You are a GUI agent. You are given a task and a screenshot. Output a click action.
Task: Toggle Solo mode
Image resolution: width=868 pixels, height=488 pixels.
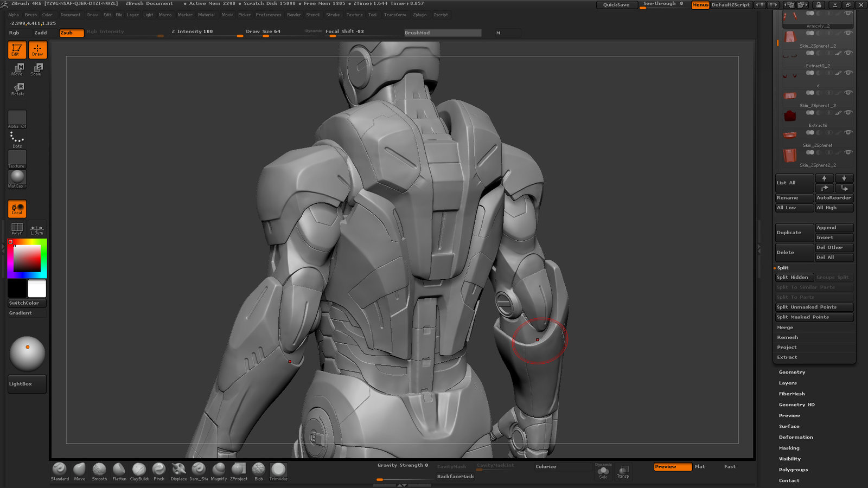[603, 473]
